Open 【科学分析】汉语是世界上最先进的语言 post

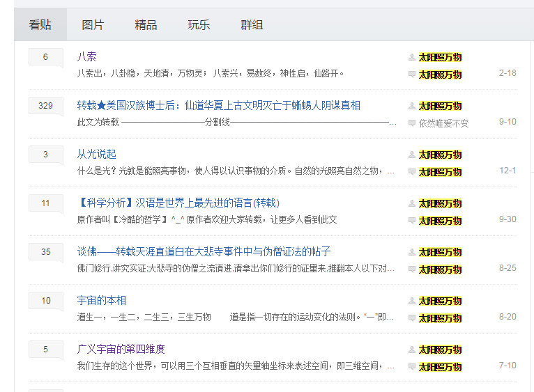178,203
